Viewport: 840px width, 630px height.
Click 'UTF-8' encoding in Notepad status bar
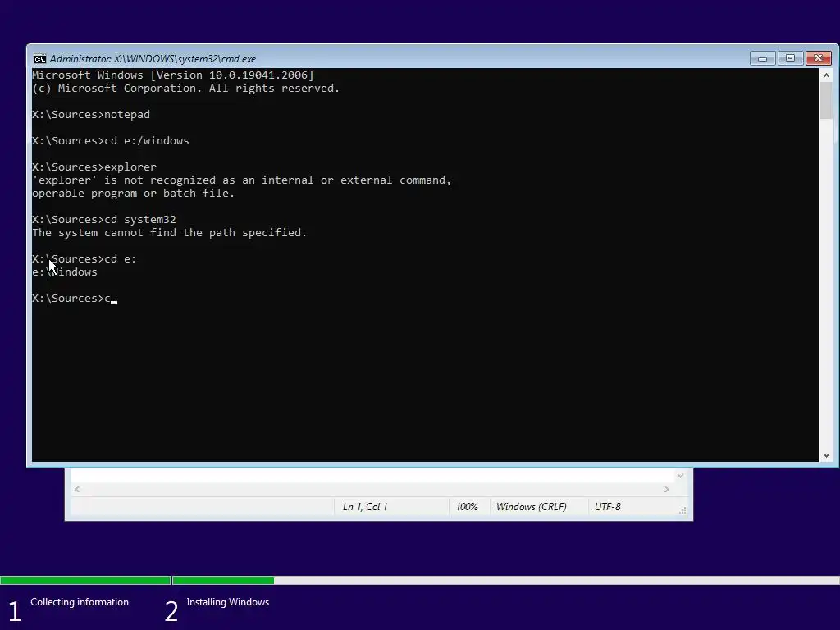click(x=608, y=507)
